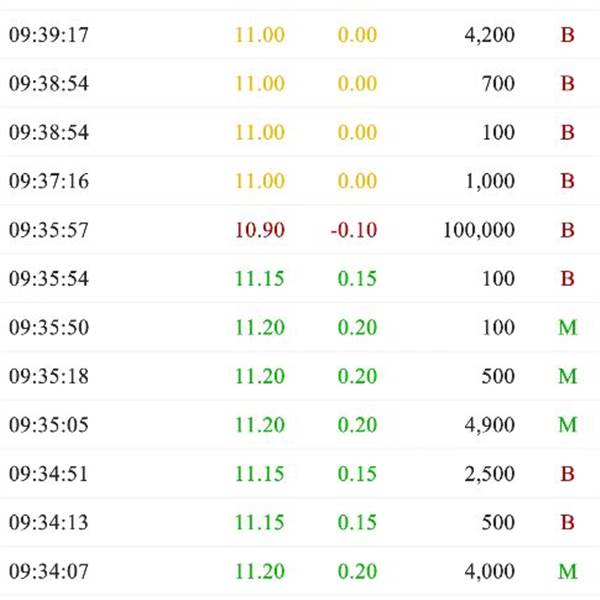Screen dimensions: 600x600
Task: Click the 09:35:57 timestamp
Action: (x=49, y=230)
